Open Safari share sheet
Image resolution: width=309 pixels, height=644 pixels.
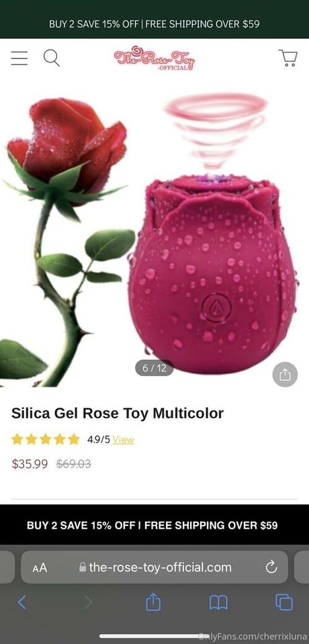[x=154, y=602]
